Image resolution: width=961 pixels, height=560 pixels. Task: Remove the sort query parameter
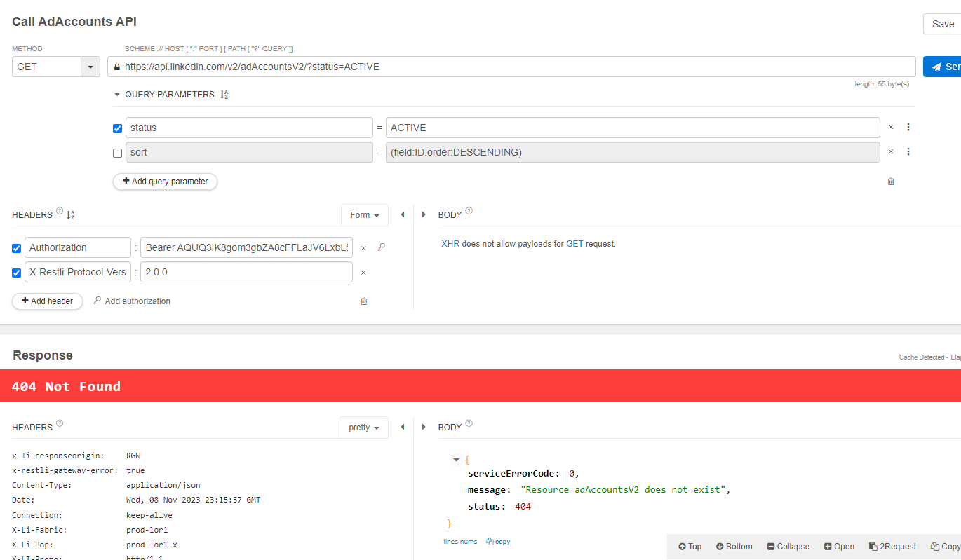tap(891, 151)
